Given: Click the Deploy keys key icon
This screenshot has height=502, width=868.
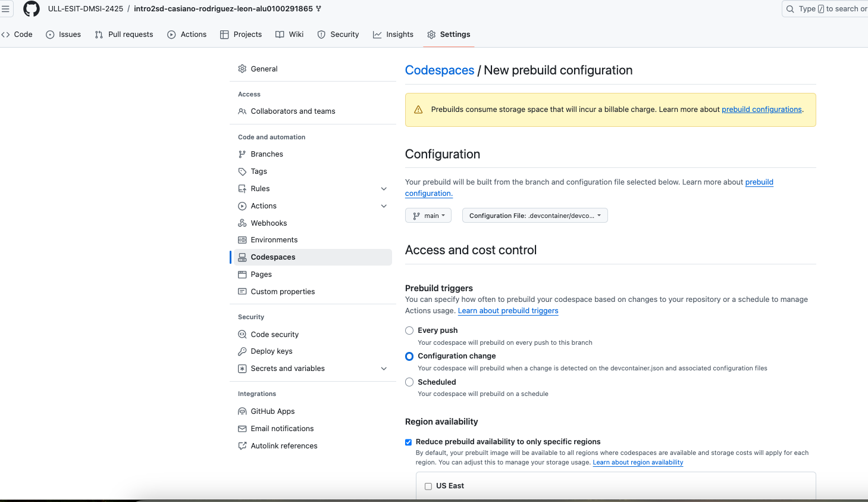Looking at the screenshot, I should pyautogui.click(x=242, y=351).
